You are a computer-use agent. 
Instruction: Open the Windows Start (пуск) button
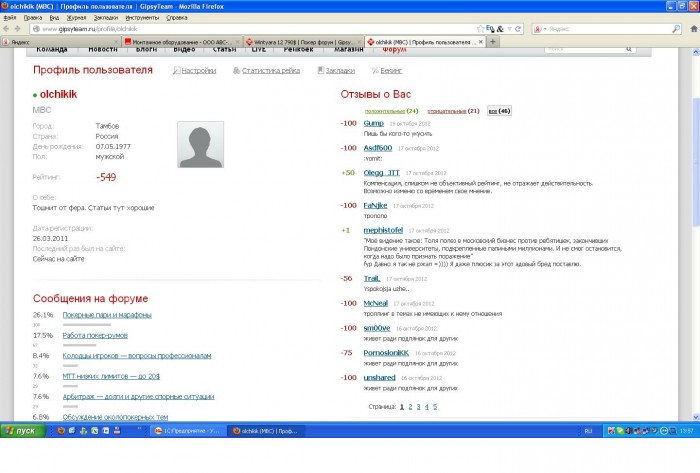22,431
